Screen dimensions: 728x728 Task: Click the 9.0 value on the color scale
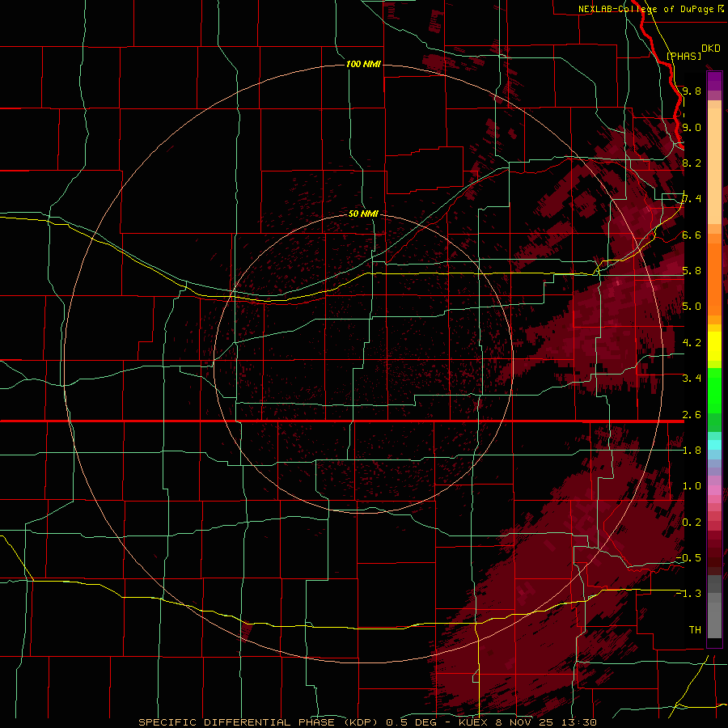692,127
